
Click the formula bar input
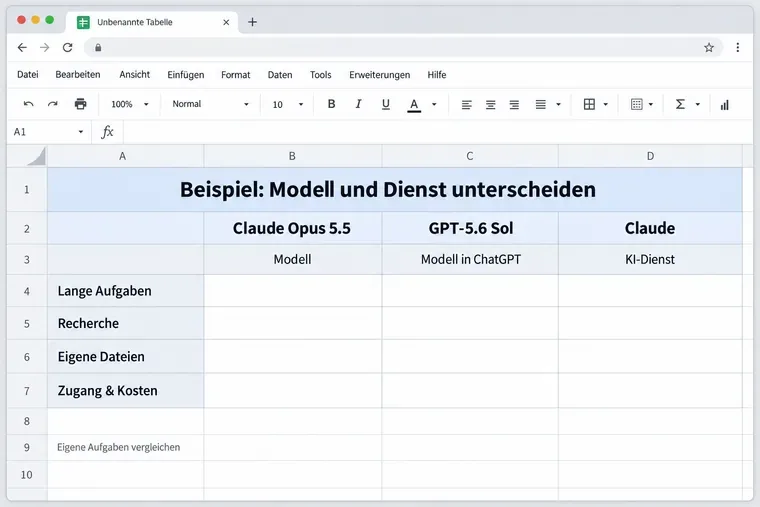coord(438,132)
